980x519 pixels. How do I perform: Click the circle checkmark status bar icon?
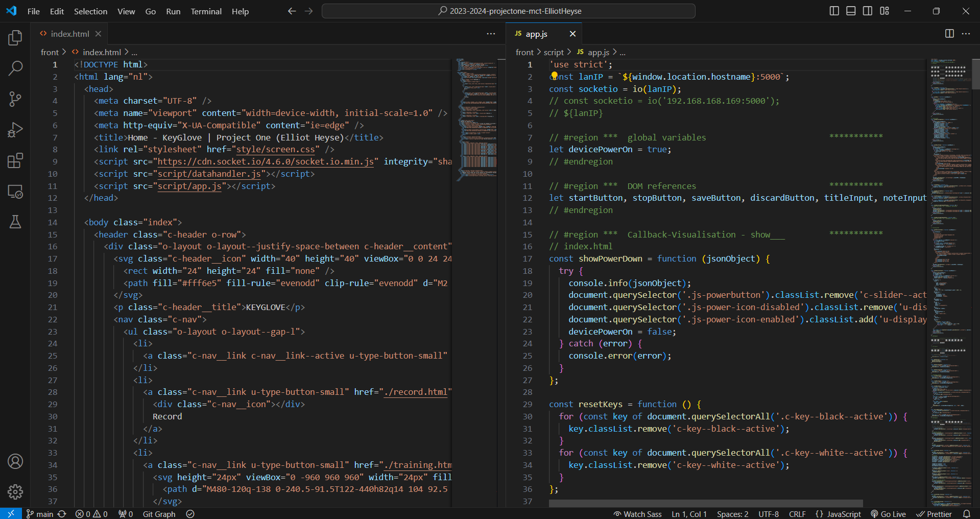pos(190,513)
